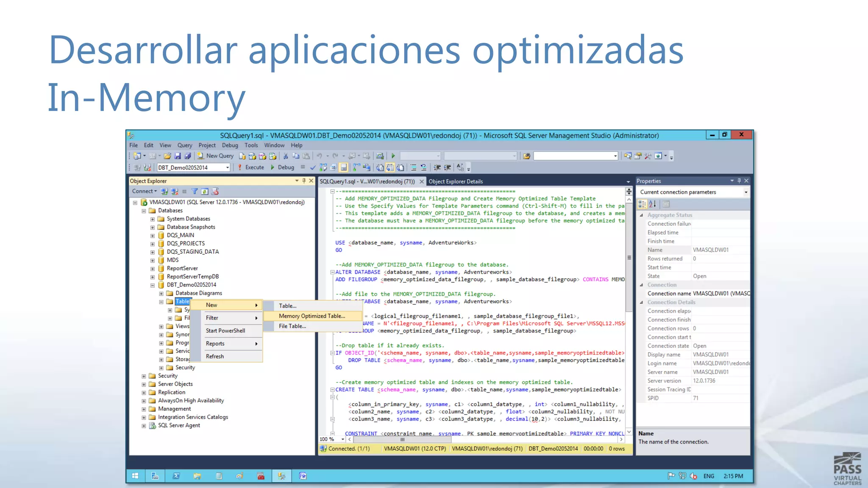Click the Save floppy disk icon
The image size is (868, 488).
tap(178, 156)
